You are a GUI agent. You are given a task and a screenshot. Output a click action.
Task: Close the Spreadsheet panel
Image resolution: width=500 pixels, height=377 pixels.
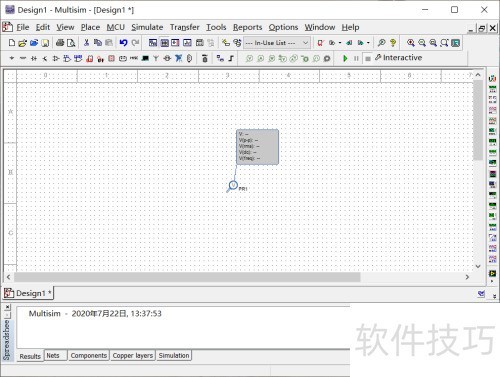pos(7,306)
